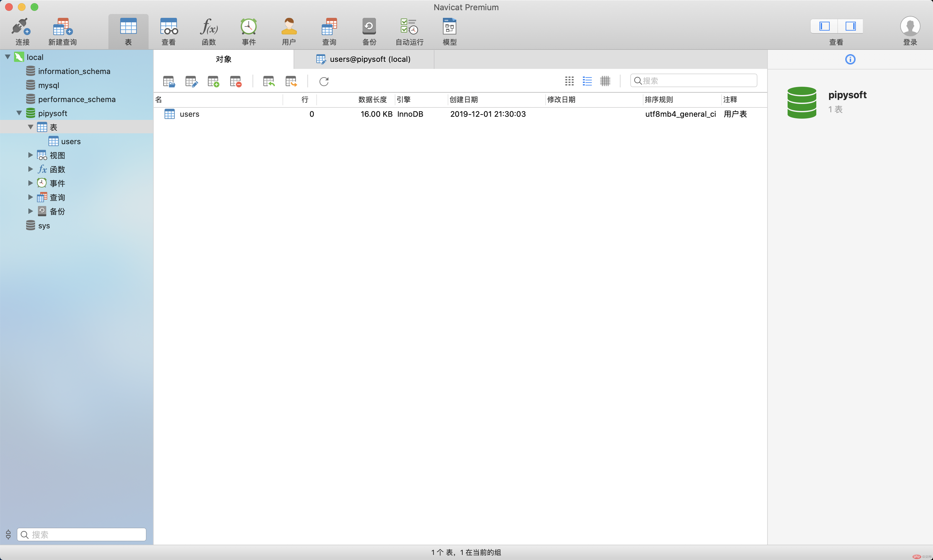Viewport: 933px width, 560px height.
Task: Focus the object list 搜索 field
Action: pos(694,81)
